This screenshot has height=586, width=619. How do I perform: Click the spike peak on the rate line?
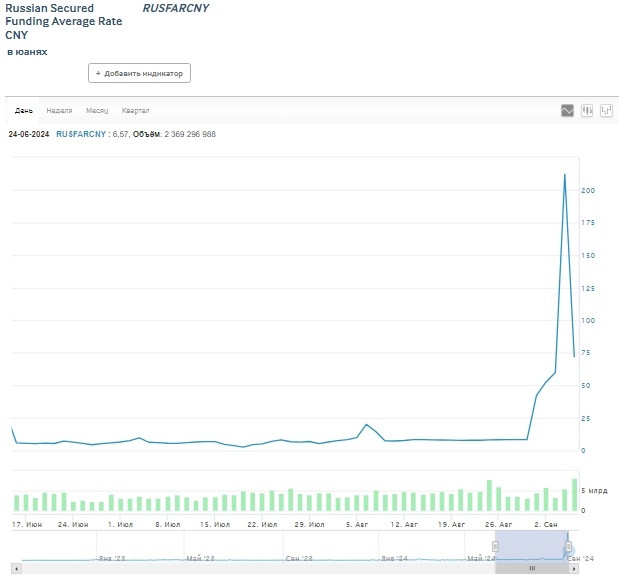click(x=565, y=175)
